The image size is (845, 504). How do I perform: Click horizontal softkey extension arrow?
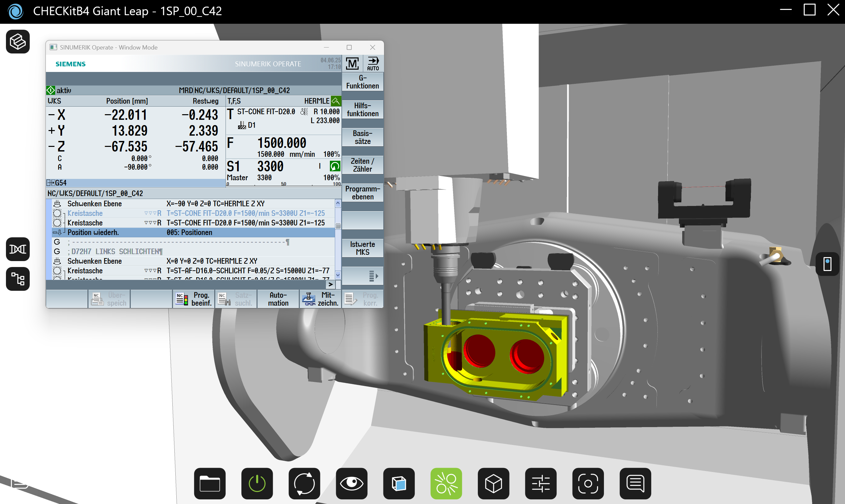tap(331, 285)
